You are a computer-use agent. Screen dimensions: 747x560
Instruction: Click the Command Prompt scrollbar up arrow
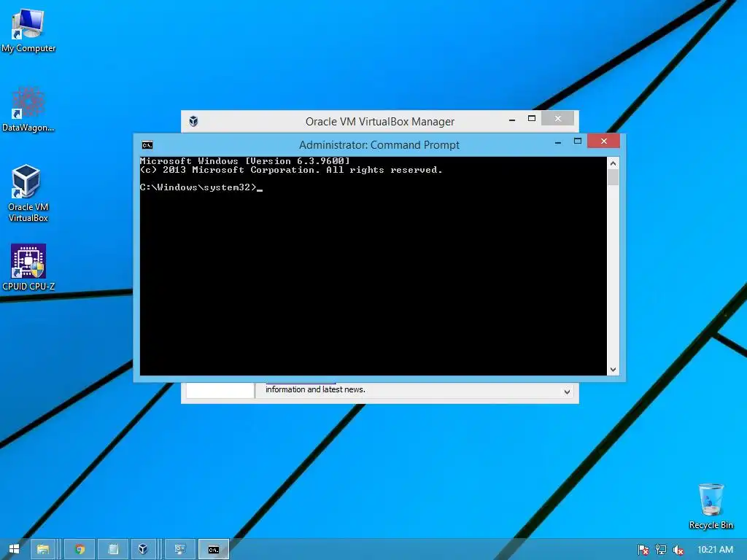(613, 163)
